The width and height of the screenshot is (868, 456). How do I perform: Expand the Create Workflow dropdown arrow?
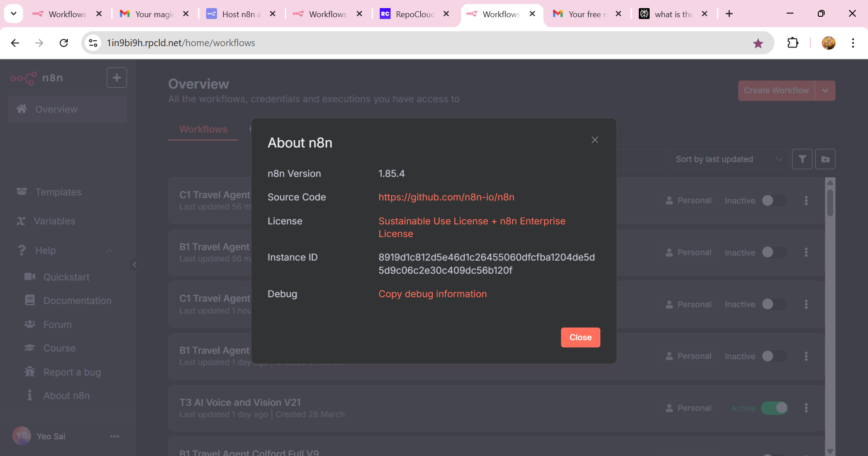pyautogui.click(x=825, y=90)
